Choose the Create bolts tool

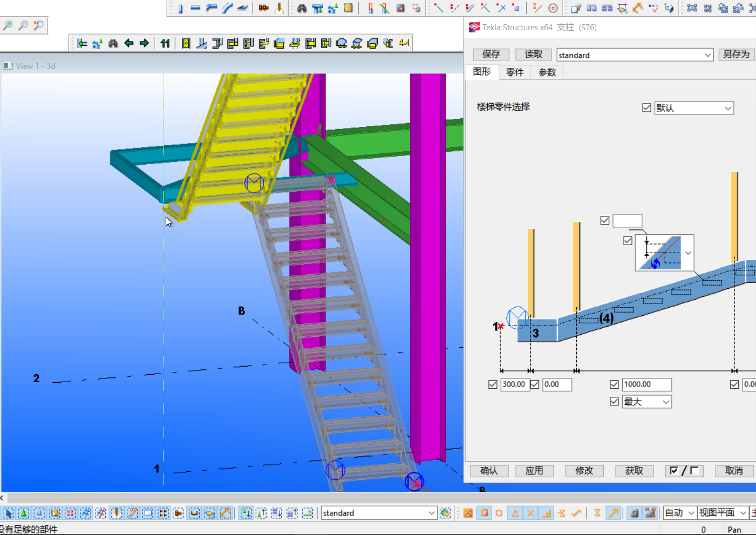(263, 8)
